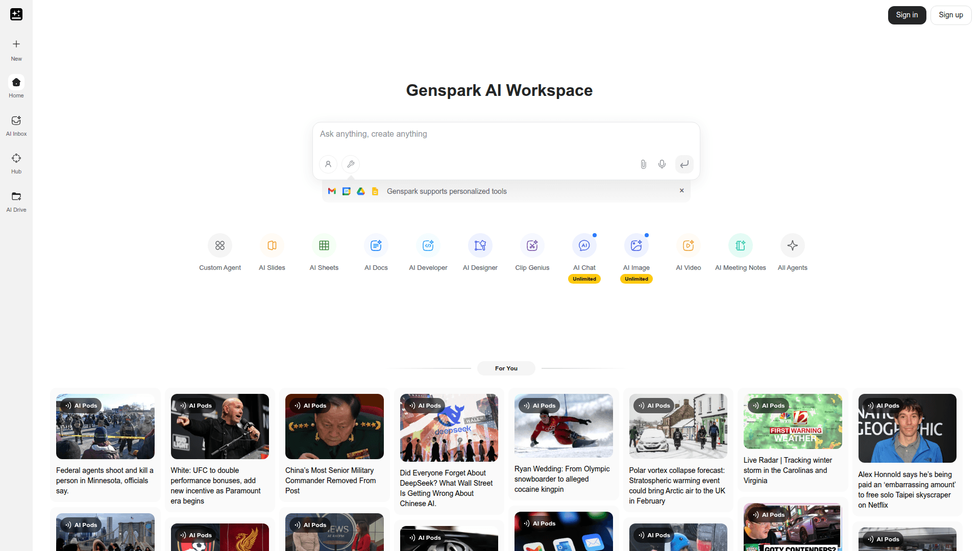Click the Sign up button
Viewport: 980px width, 551px height.
tap(950, 15)
